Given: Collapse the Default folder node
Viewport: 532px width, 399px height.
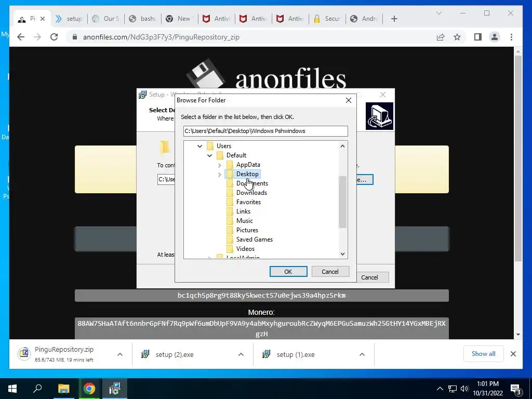Looking at the screenshot, I should (x=210, y=155).
